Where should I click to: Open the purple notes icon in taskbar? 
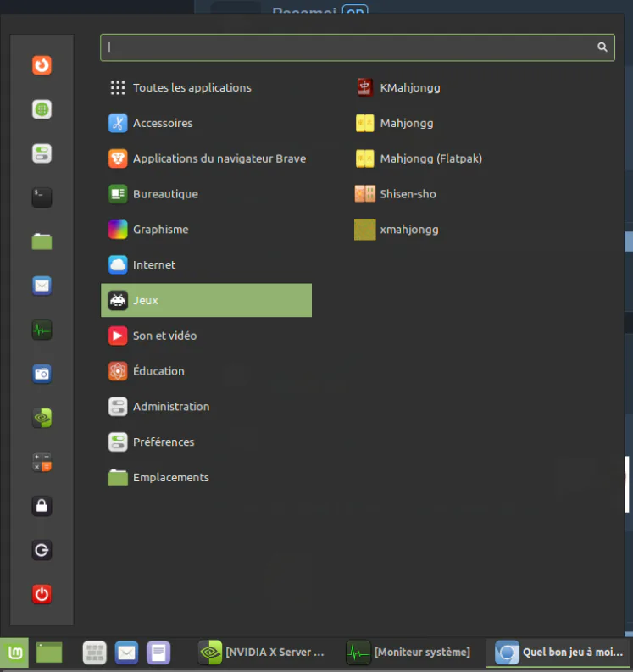(158, 653)
